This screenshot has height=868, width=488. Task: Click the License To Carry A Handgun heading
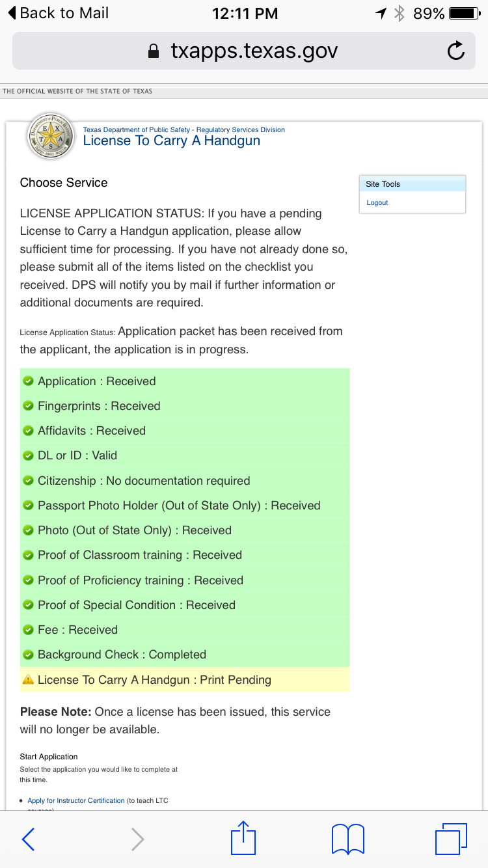coord(172,141)
